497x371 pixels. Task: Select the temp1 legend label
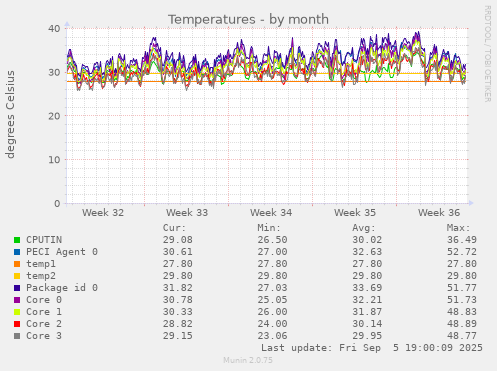coord(41,264)
